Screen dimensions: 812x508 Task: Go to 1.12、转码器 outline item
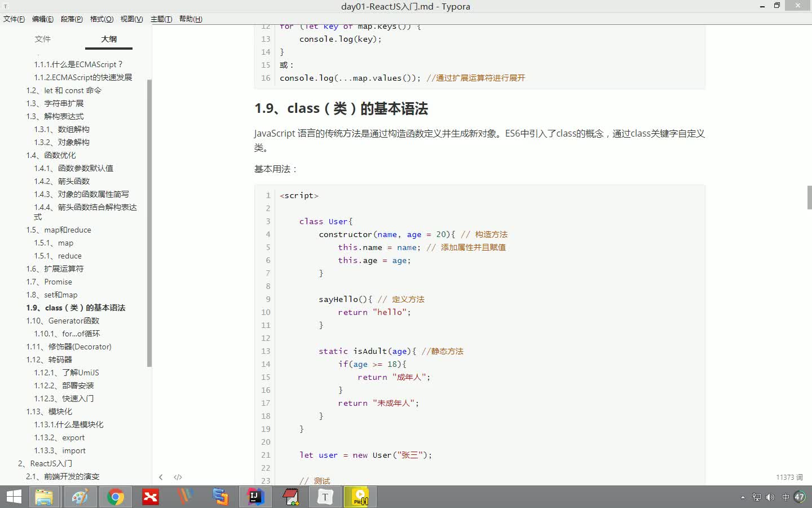point(49,360)
